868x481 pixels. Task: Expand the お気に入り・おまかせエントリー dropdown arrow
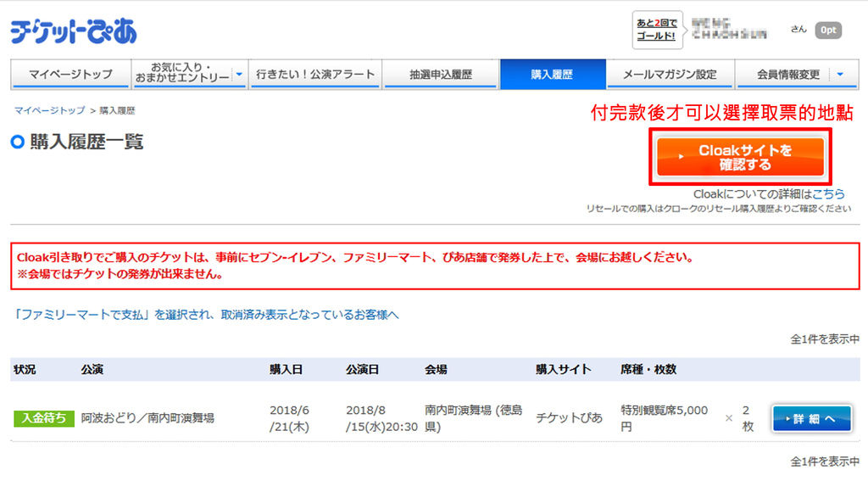pyautogui.click(x=239, y=74)
